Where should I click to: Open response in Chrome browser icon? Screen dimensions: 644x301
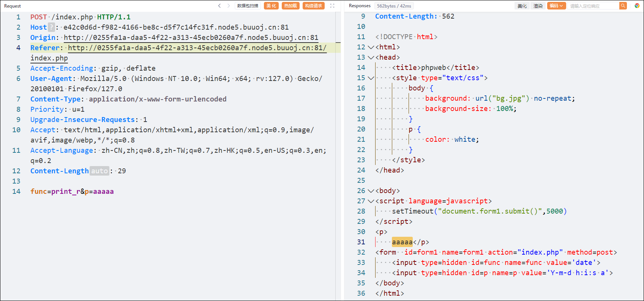click(637, 6)
